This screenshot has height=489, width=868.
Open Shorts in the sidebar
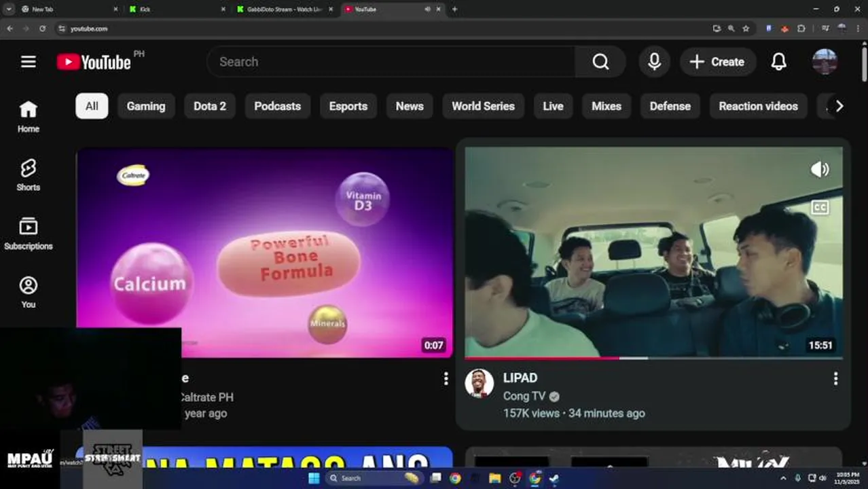click(28, 175)
